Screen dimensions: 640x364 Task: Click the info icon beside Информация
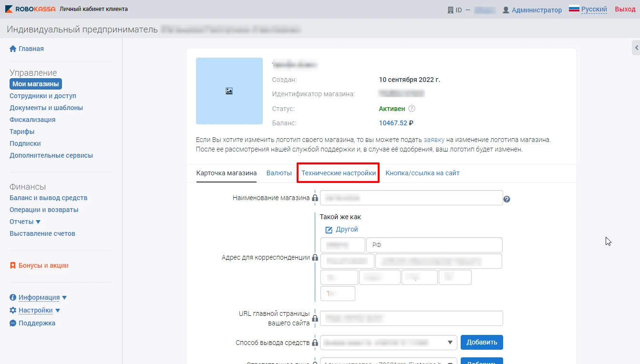(x=13, y=297)
